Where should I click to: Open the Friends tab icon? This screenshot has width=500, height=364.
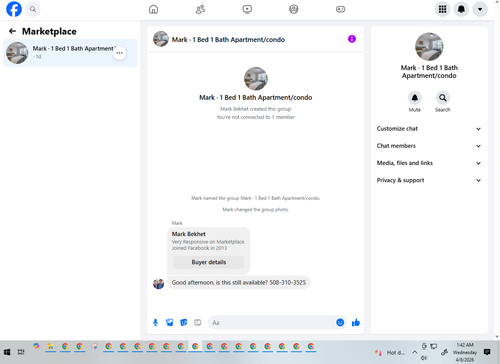point(200,9)
